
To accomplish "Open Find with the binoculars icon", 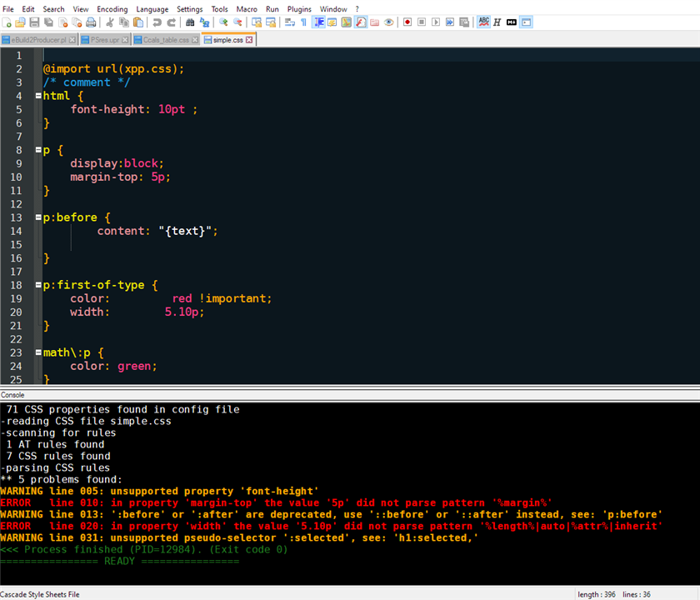I will pyautogui.click(x=190, y=22).
